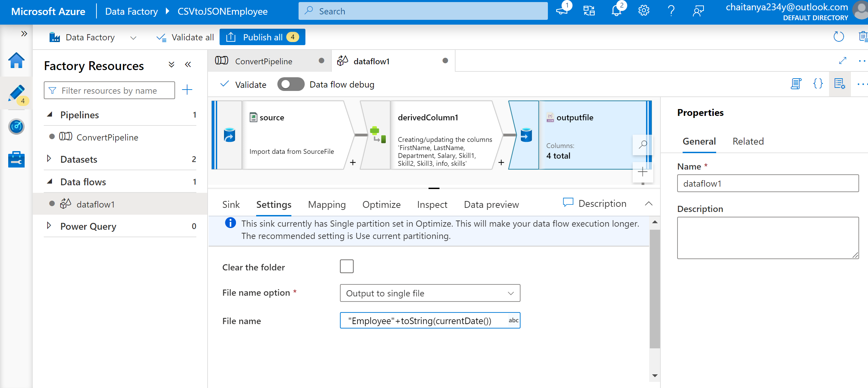Add transformation after source with plus
The height and width of the screenshot is (388, 868).
coord(353,162)
